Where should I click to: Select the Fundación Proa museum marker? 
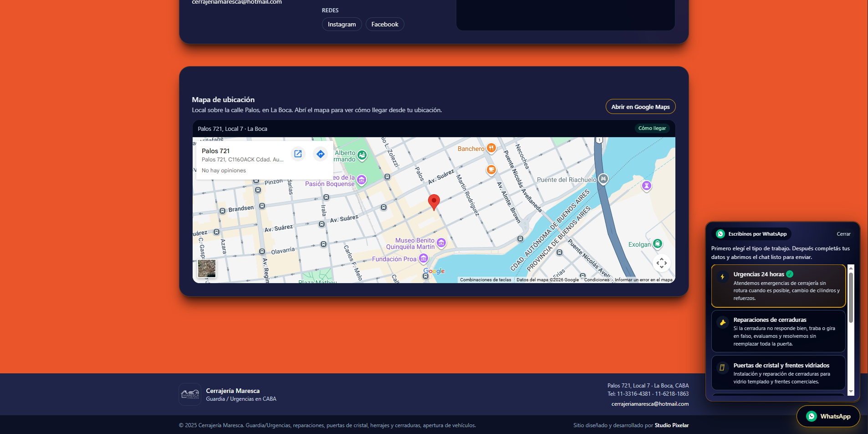[x=424, y=259]
